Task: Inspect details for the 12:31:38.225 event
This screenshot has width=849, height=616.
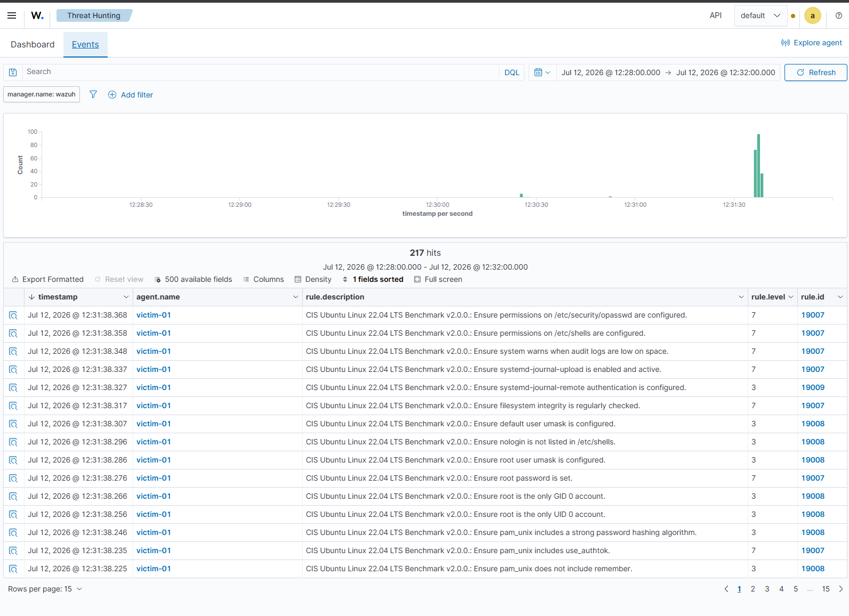Action: pos(13,569)
